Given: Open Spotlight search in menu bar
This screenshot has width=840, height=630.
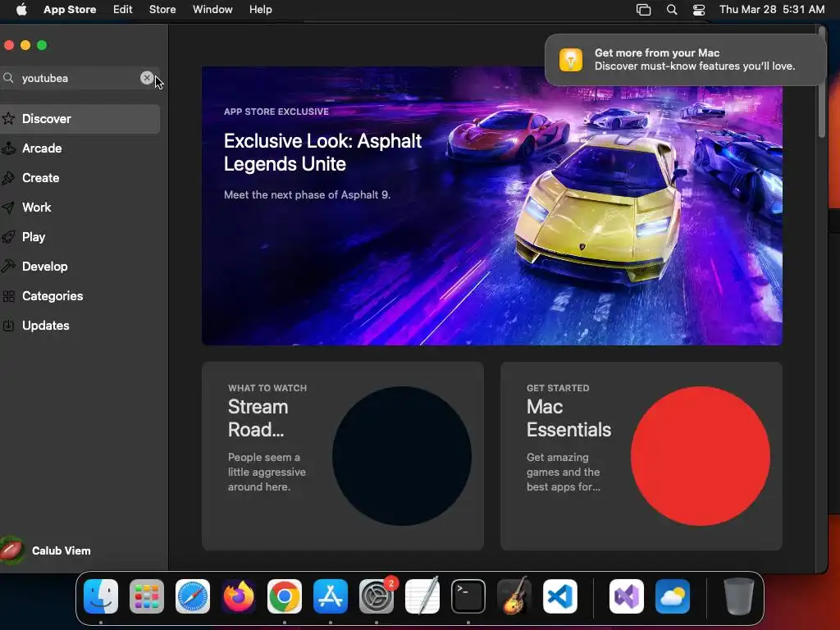Looking at the screenshot, I should click(x=672, y=10).
